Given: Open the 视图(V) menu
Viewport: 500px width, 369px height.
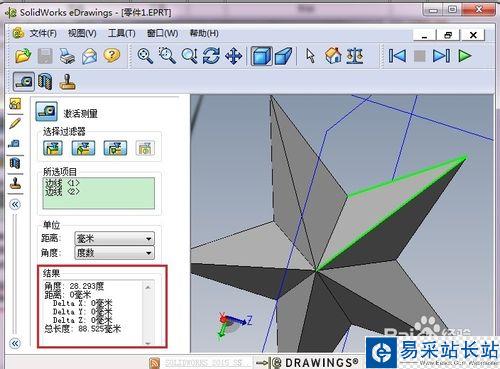Looking at the screenshot, I should [82, 33].
